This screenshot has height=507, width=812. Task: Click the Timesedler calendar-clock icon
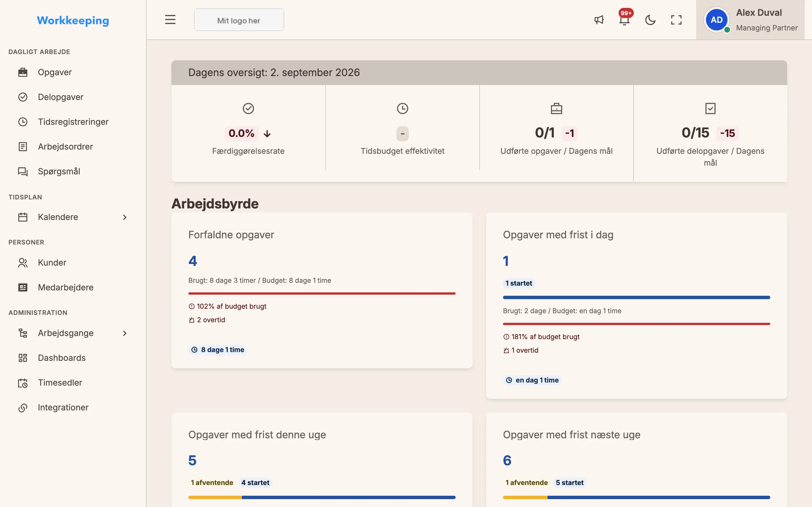23,383
